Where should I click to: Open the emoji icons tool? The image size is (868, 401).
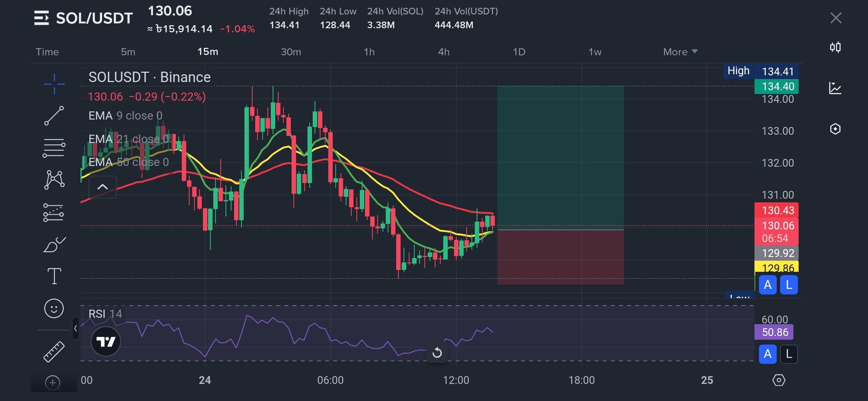coord(54,308)
